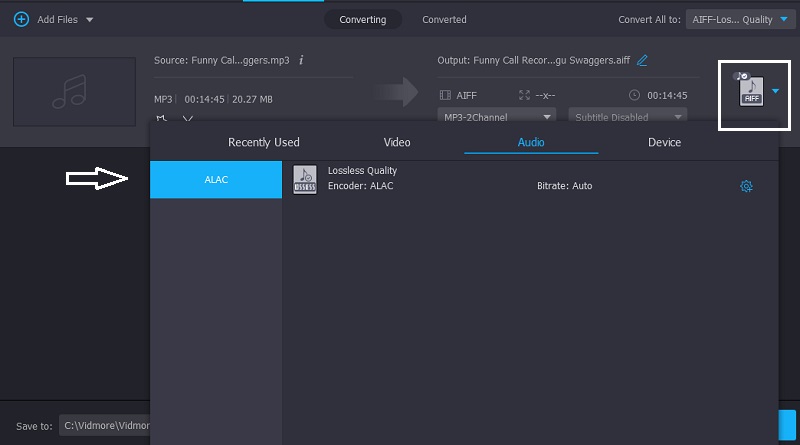Viewport: 800px width, 445px height.
Task: Expand the Subtitle Disabled dropdown
Action: [x=628, y=117]
